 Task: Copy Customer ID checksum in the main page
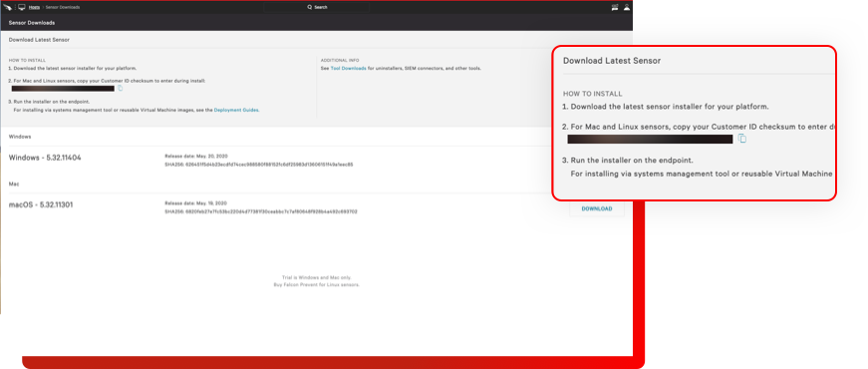(120, 88)
